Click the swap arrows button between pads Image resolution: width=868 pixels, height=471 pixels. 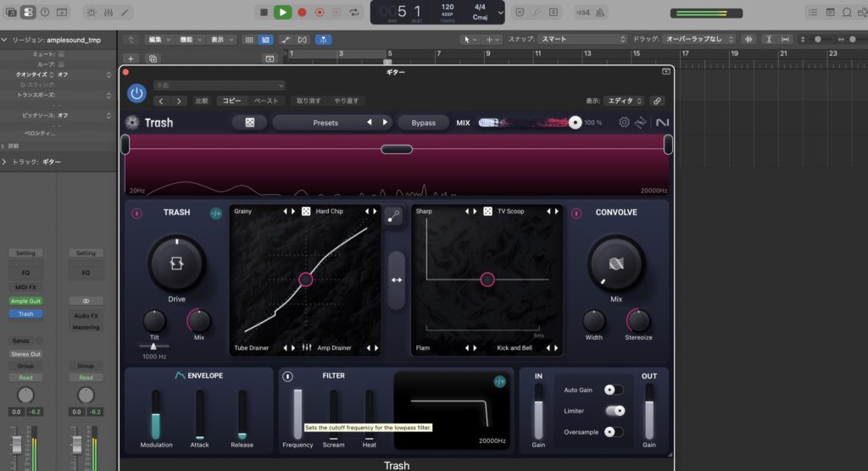click(x=397, y=280)
